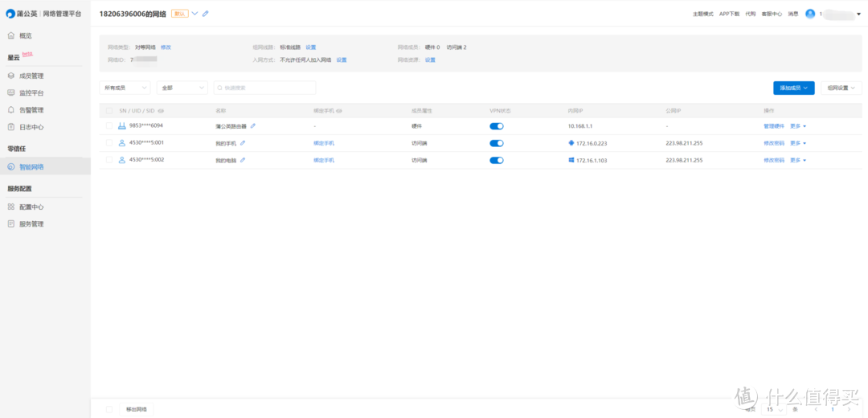
Task: Go to 成员管理 in the sidebar
Action: coord(31,76)
